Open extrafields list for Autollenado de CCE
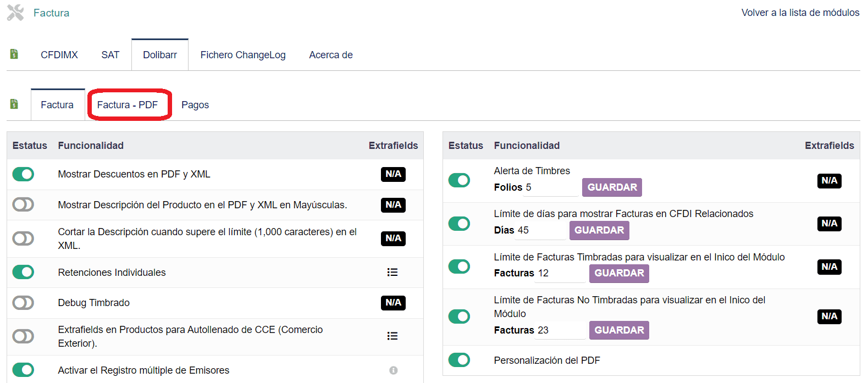This screenshot has height=383, width=868. (392, 336)
